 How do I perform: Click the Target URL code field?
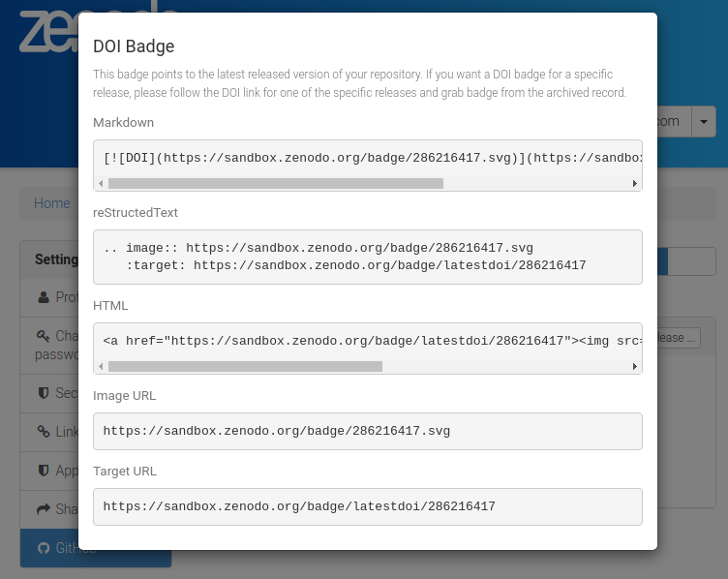tap(368, 506)
